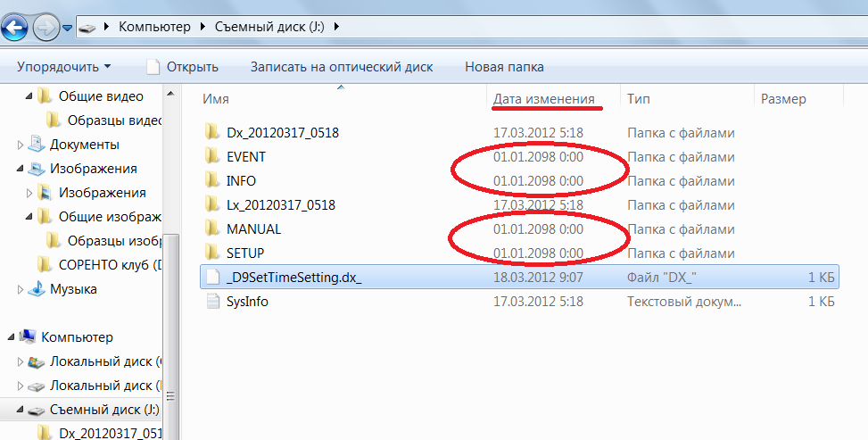Collapse the Компьютер tree node

coord(12,337)
